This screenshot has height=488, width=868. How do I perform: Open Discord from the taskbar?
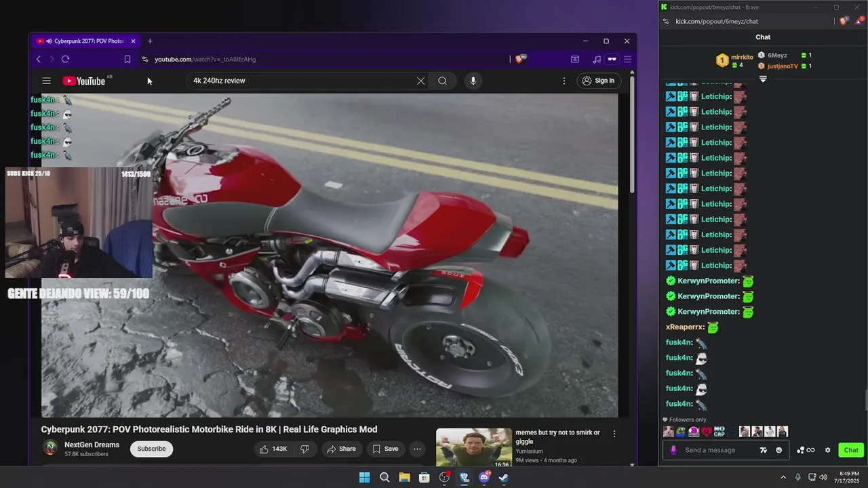tap(484, 477)
